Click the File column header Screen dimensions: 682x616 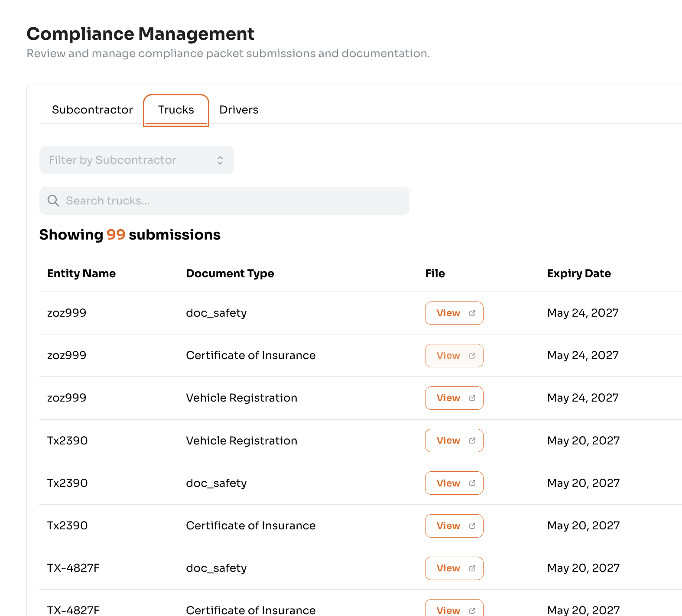pos(435,273)
